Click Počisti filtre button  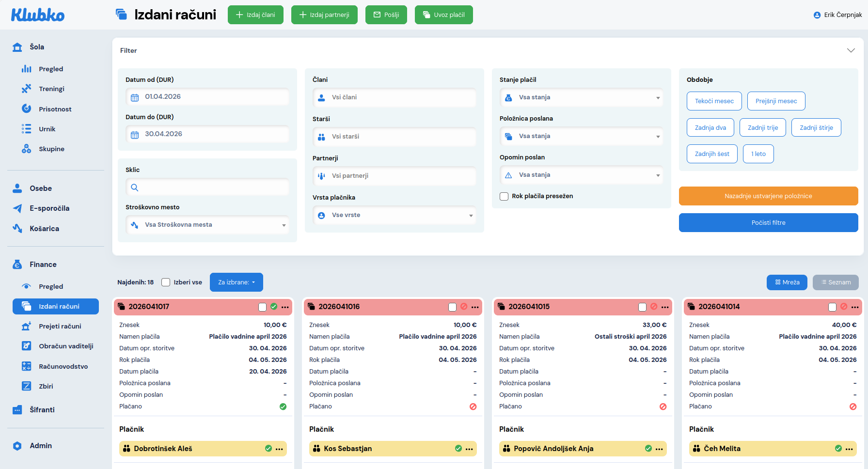(x=768, y=223)
